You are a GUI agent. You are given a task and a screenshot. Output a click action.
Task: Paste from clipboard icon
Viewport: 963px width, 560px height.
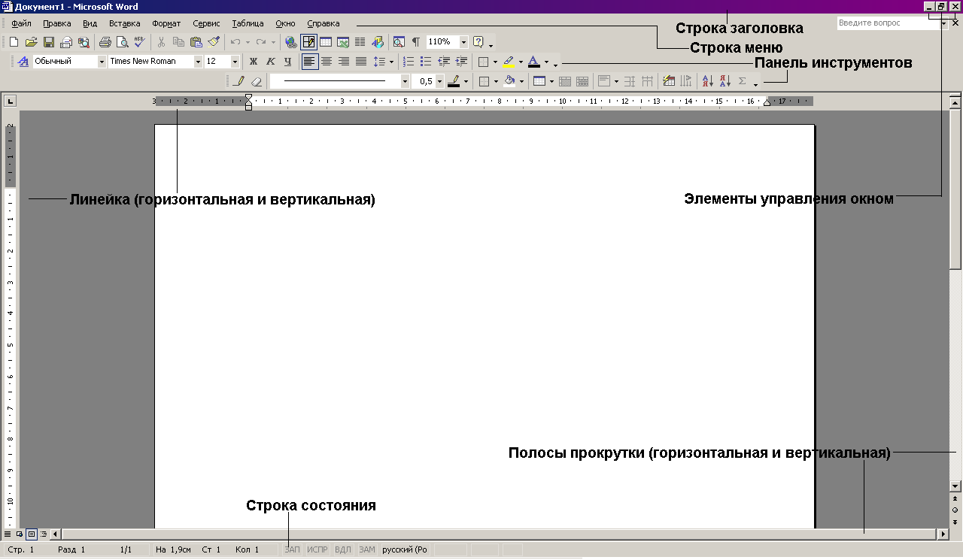tap(196, 42)
